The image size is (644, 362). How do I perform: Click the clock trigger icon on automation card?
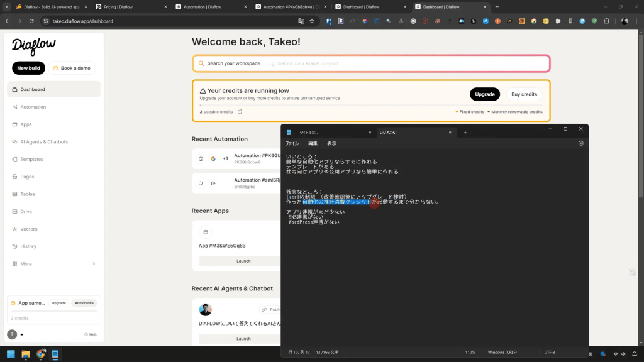[x=201, y=159]
